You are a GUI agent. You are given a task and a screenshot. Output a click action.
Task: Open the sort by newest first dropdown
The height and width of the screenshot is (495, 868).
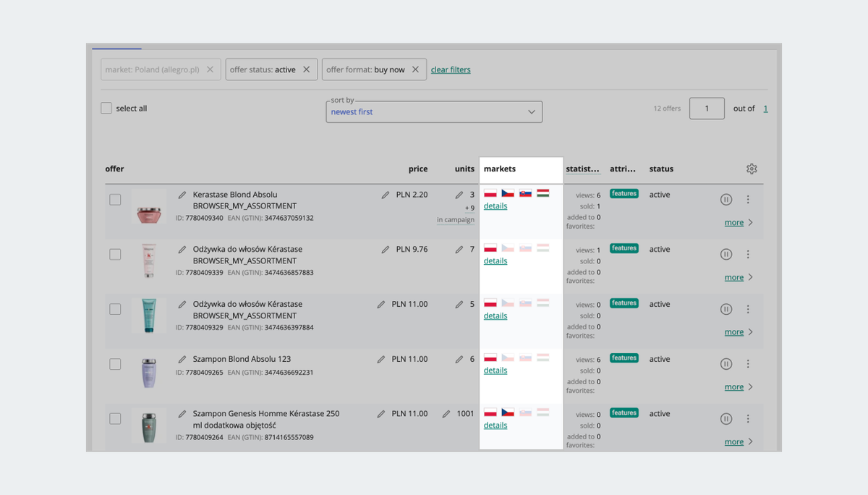(x=434, y=112)
